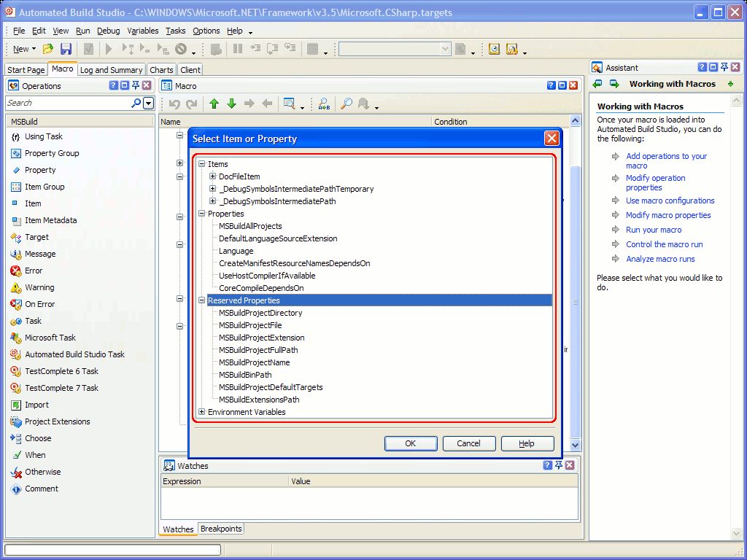Move operation up with green up arrow
This screenshot has width=747, height=560.
214,104
